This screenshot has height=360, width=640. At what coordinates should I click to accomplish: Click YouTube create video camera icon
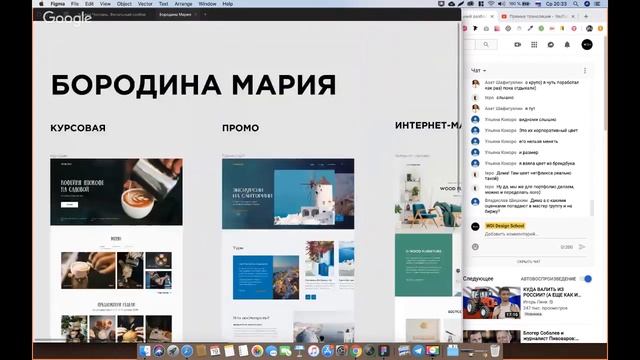click(x=518, y=44)
